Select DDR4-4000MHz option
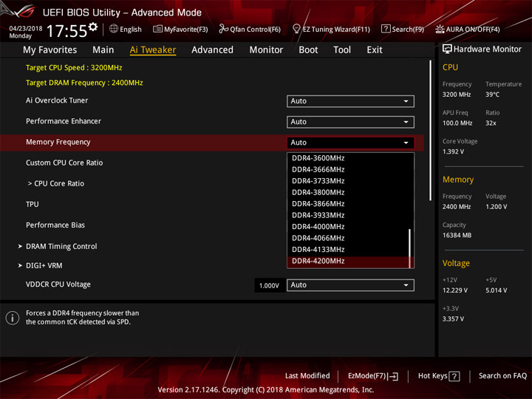This screenshot has width=532, height=399. (348, 227)
